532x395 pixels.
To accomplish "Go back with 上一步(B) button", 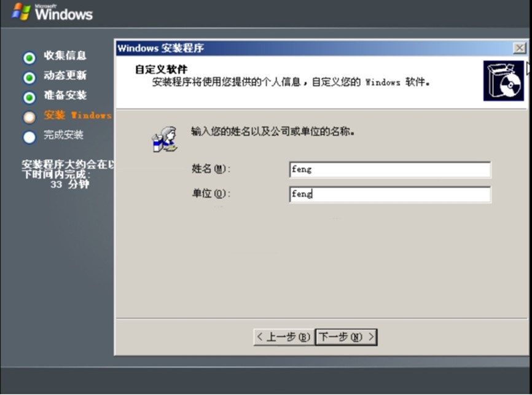I will pyautogui.click(x=284, y=337).
